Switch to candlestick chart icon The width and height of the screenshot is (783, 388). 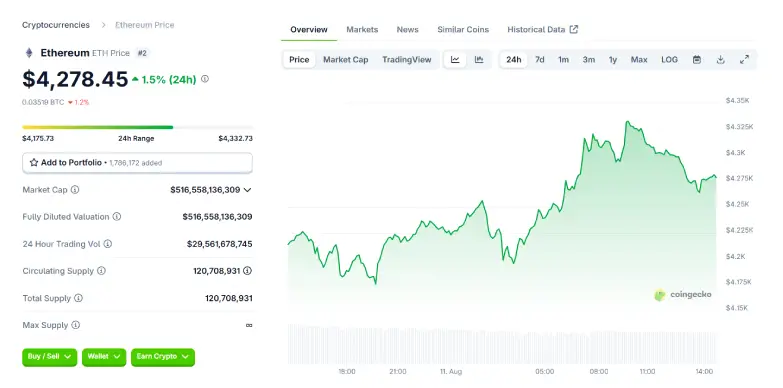point(479,59)
